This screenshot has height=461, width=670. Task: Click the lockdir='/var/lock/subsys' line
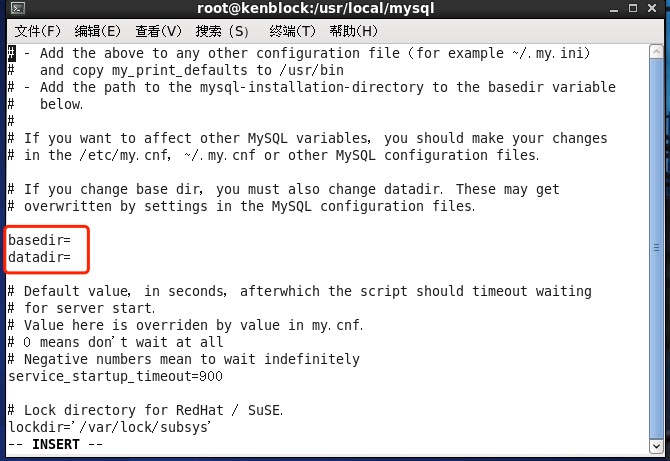(x=109, y=427)
